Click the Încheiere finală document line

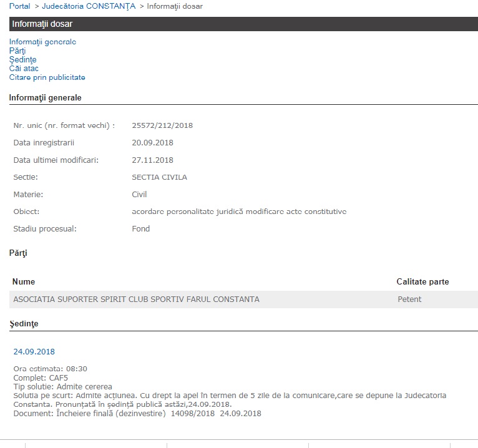137,413
